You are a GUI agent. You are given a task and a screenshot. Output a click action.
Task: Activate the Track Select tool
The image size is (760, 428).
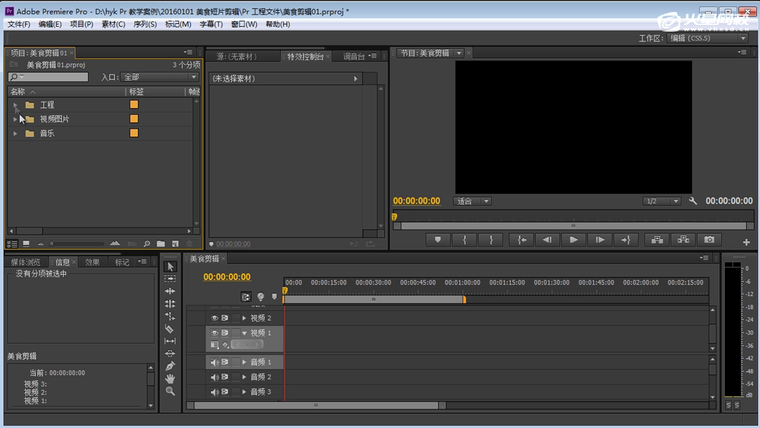[170, 278]
